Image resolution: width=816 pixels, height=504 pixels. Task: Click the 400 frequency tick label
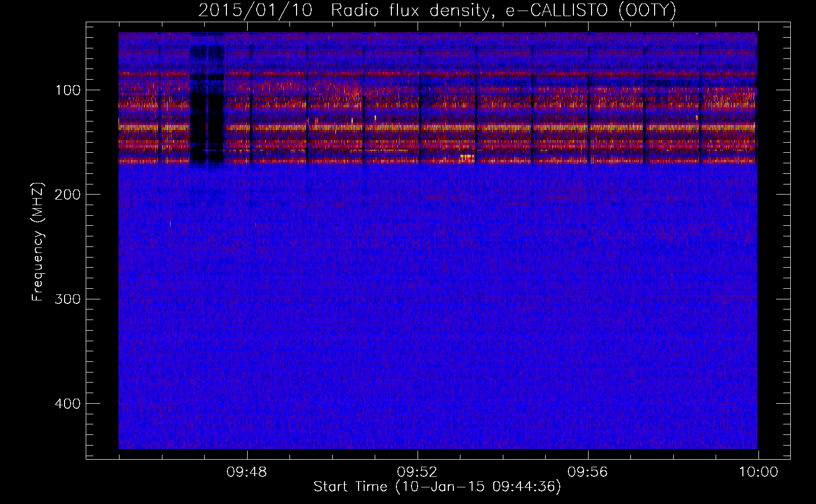68,404
